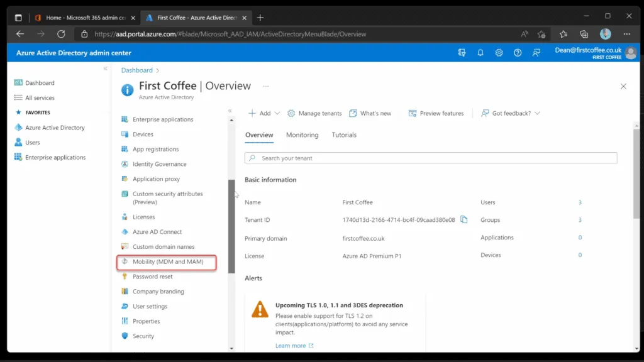Open browser collections icon

(584, 34)
